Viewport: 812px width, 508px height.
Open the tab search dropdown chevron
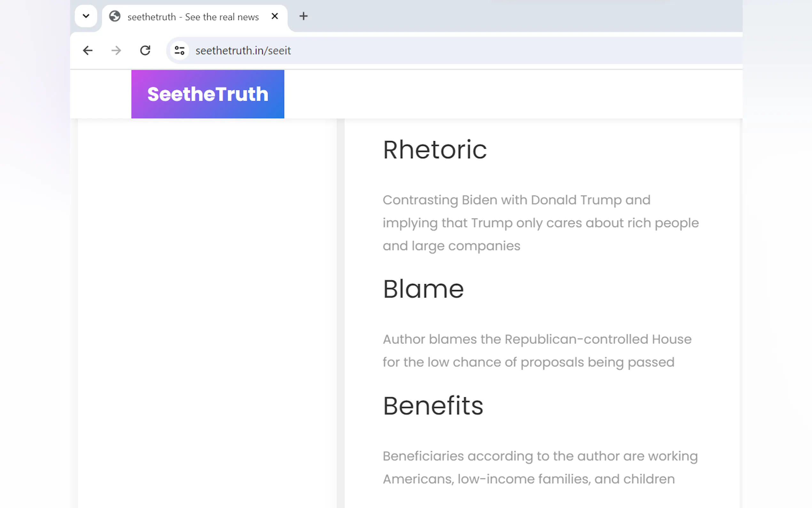click(x=86, y=16)
